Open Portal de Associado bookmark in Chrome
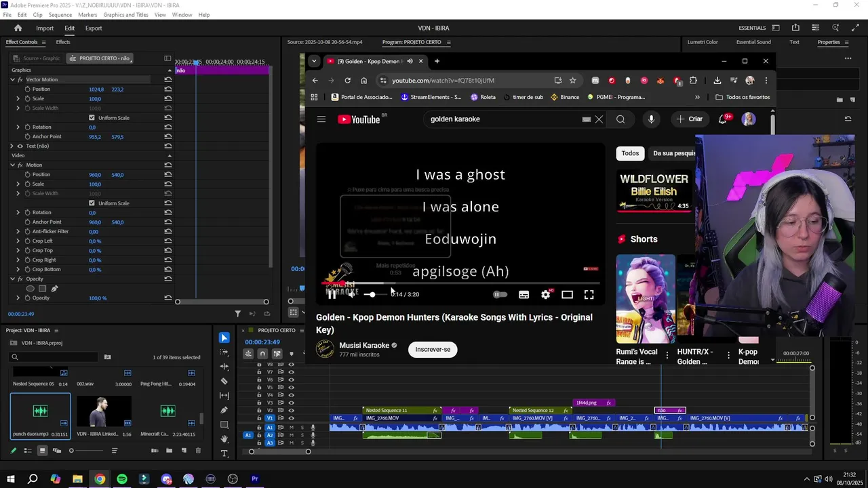 [x=362, y=97]
